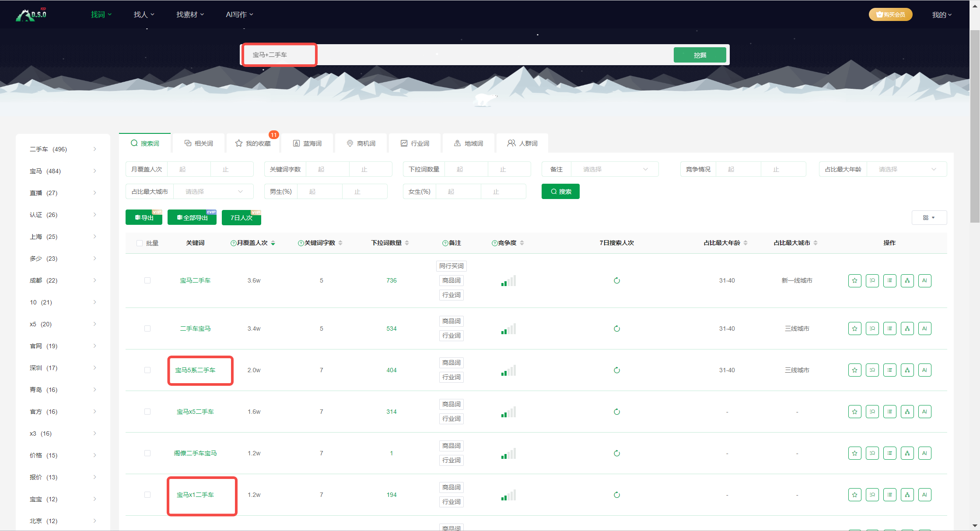The image size is (980, 531).
Task: Open the list icon in 宝马5系二手车 row
Action: click(x=889, y=370)
